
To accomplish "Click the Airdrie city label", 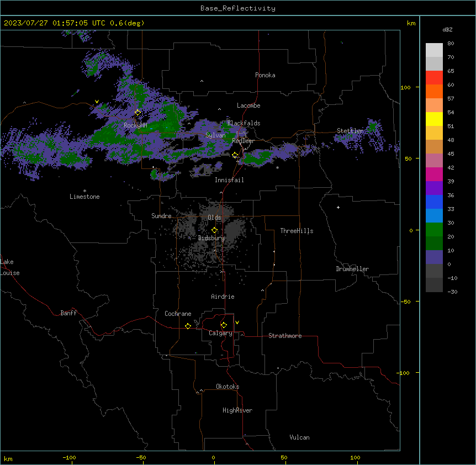I will point(223,297).
